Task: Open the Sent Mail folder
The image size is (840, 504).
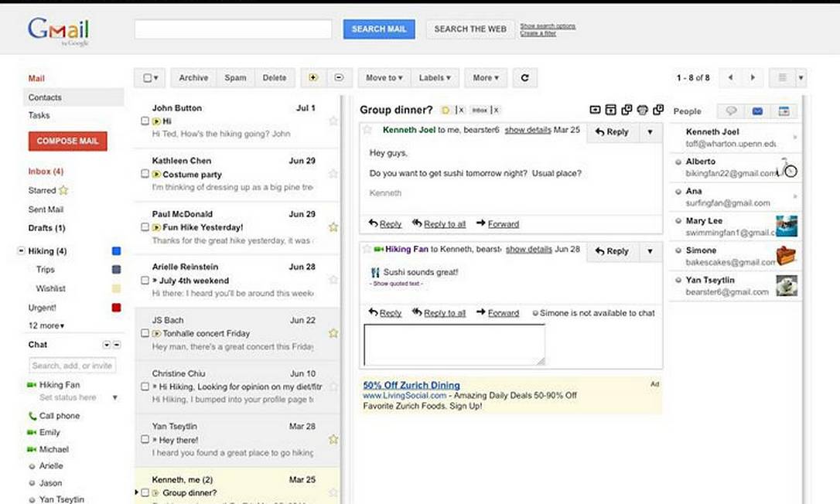Action: (46, 209)
